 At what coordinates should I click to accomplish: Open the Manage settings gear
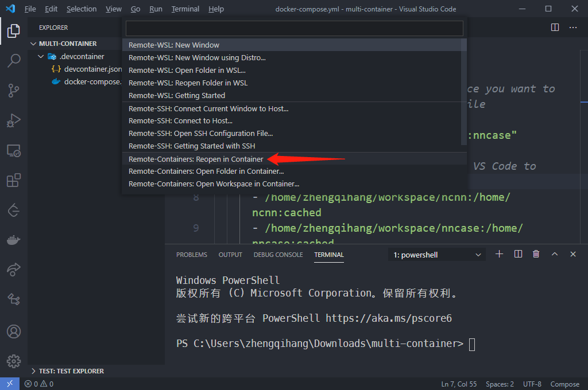[14, 361]
